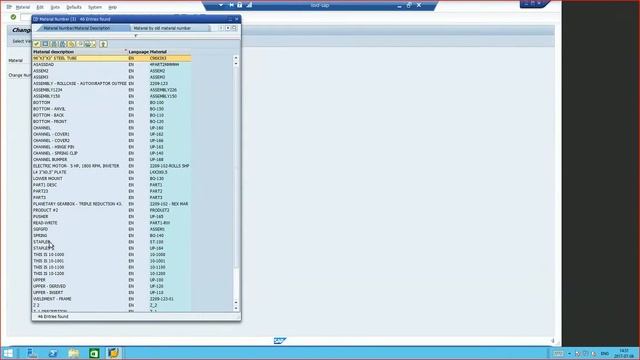640x360 pixels.
Task: Click the SAP Logon icon in the taskbar
Action: click(114, 353)
